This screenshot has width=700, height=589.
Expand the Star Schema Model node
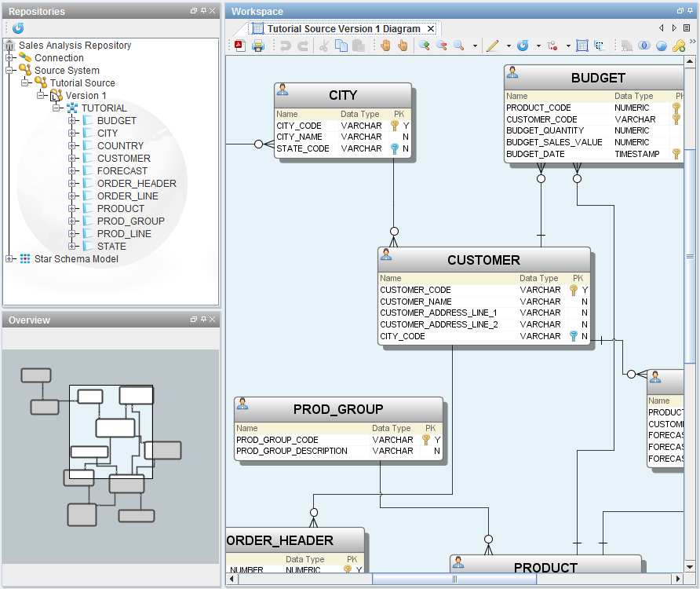(x=9, y=259)
